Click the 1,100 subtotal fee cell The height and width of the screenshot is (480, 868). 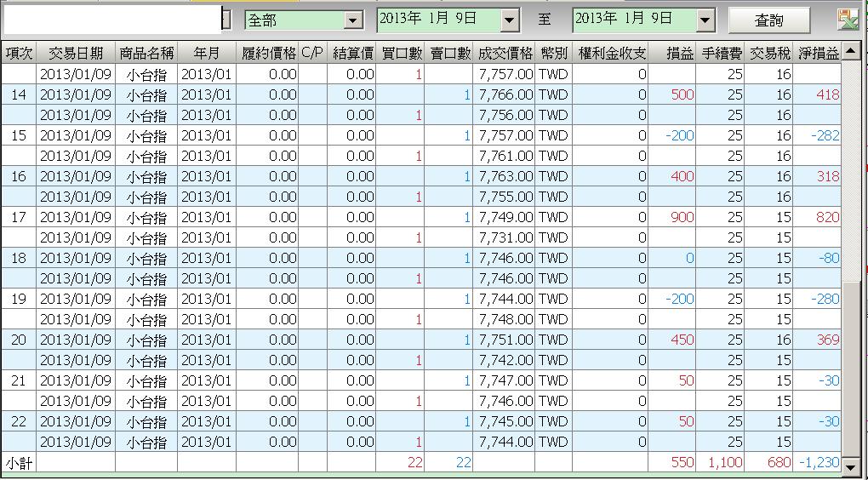tap(720, 463)
